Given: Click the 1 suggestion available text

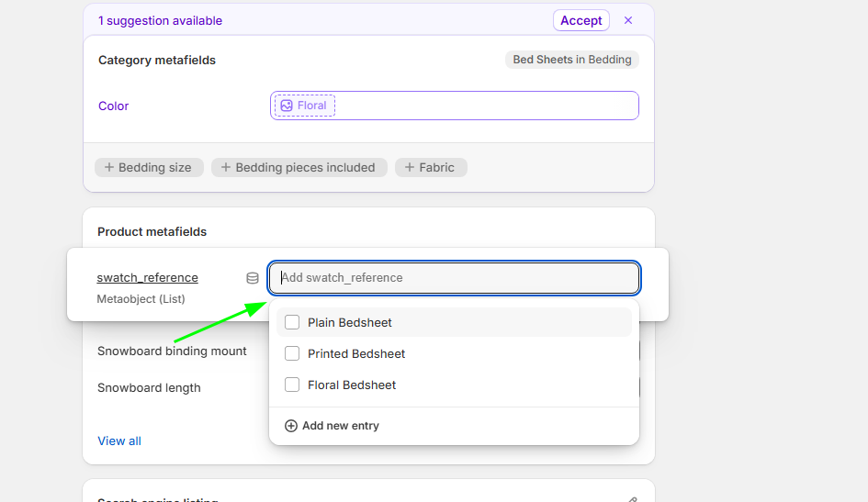Looking at the screenshot, I should 160,20.
